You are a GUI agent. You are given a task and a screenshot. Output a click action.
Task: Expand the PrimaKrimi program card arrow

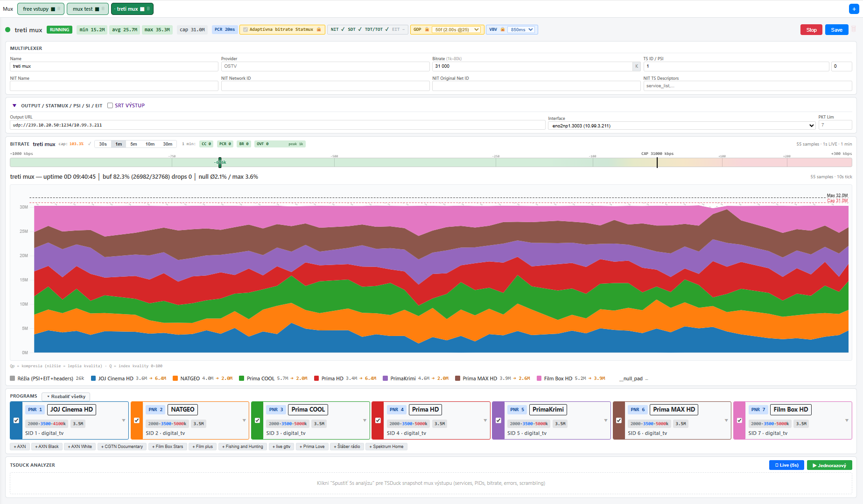click(606, 420)
